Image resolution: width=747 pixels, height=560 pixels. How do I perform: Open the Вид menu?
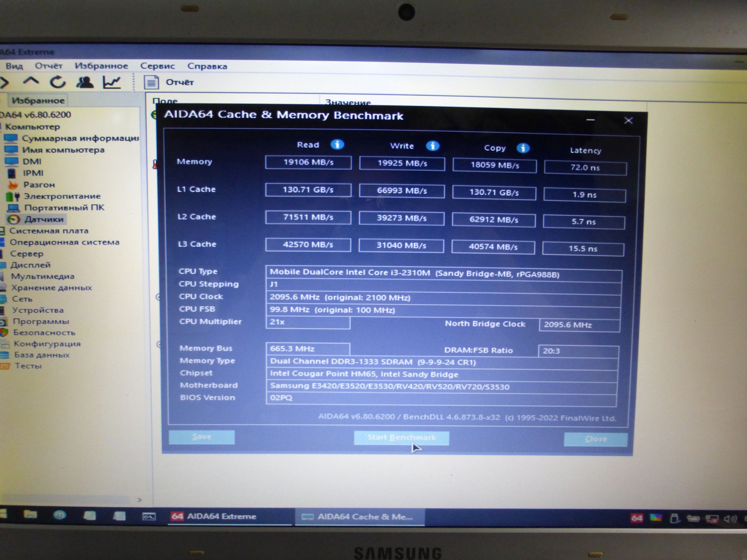click(14, 66)
